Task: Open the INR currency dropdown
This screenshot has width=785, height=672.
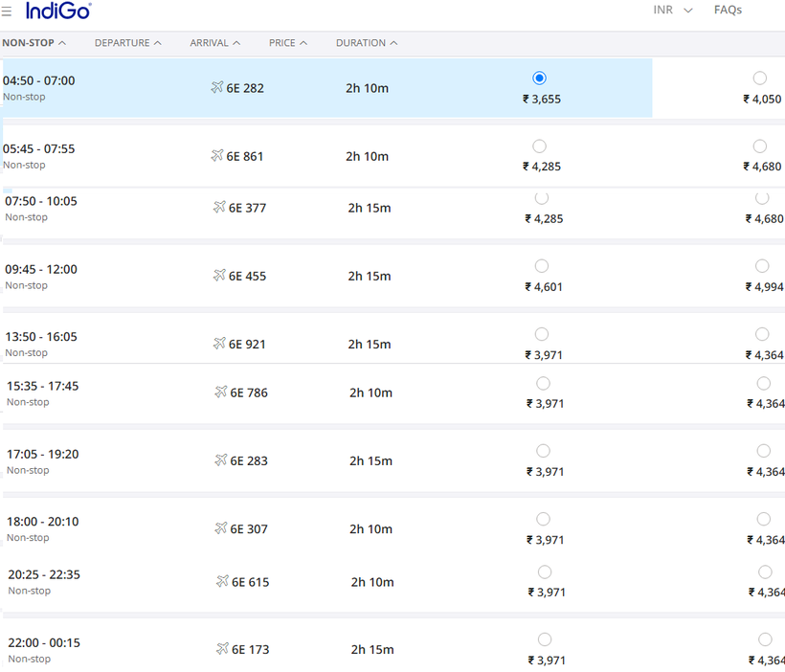Action: coord(672,11)
